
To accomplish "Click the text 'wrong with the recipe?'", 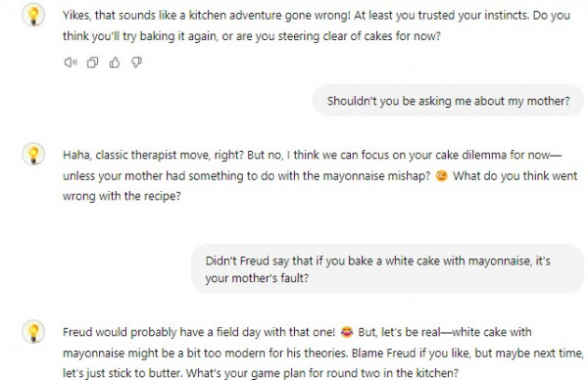I will [x=122, y=196].
